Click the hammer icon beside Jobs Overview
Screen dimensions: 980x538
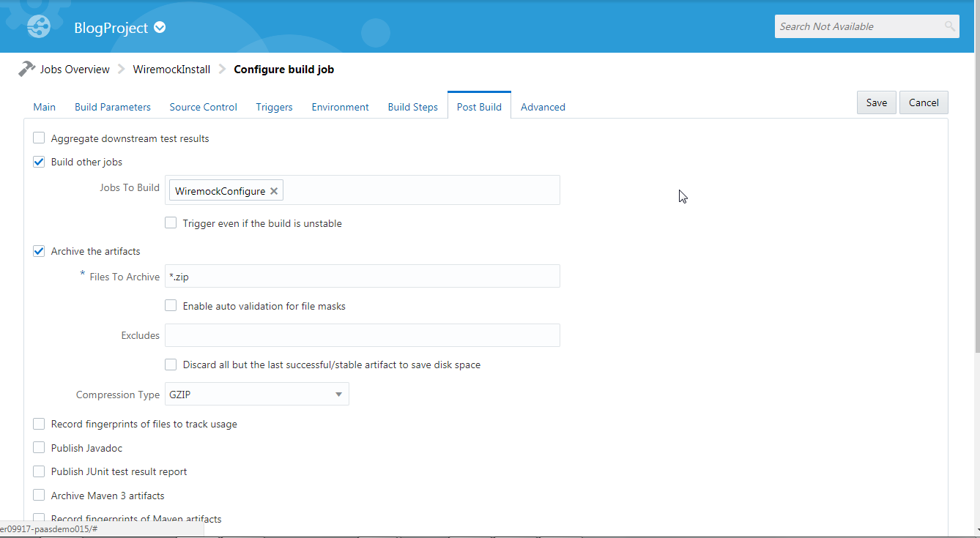pyautogui.click(x=26, y=68)
